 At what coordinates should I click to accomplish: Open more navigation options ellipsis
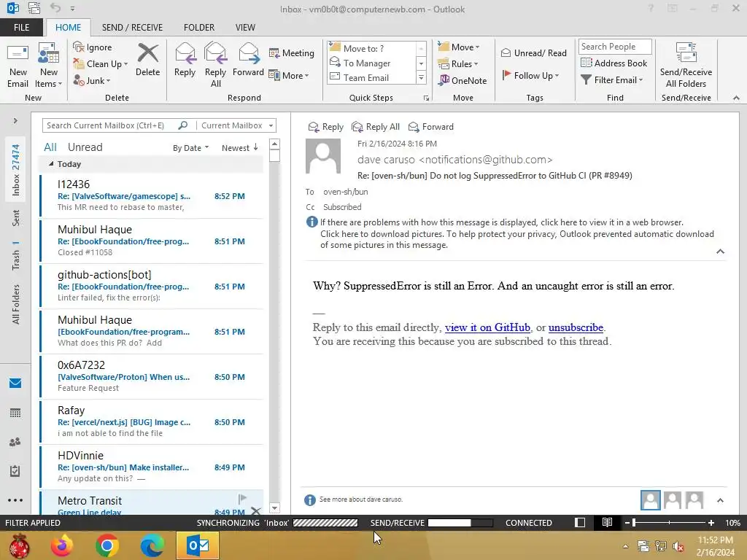(x=15, y=500)
